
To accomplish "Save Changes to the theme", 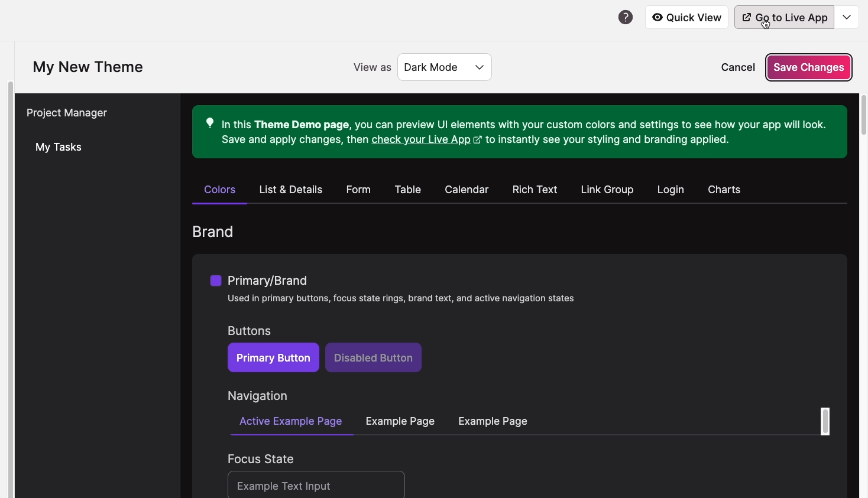I will [x=809, y=67].
